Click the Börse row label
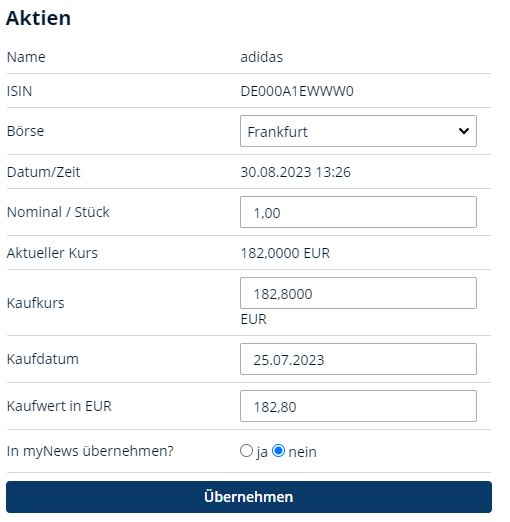Image resolution: width=510 pixels, height=522 pixels. point(25,131)
